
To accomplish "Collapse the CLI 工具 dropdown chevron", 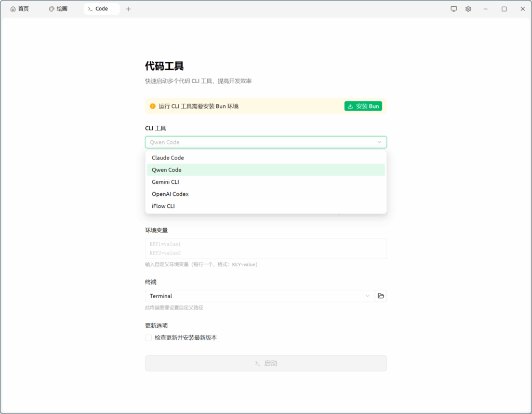I will click(x=379, y=142).
